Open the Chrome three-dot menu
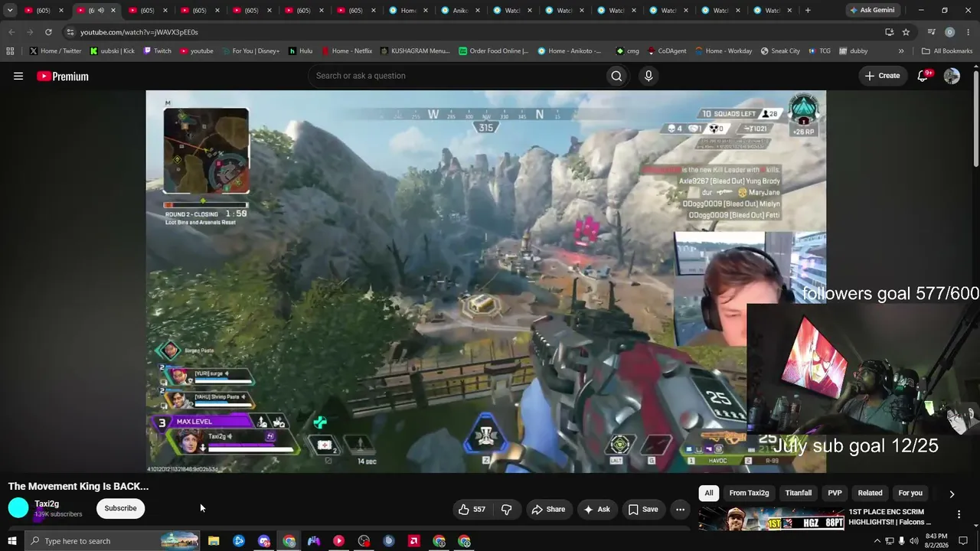 pos(967,32)
